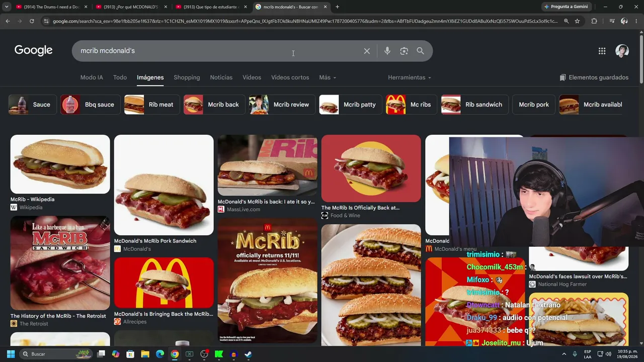Open Task View from the taskbar

tap(101, 354)
